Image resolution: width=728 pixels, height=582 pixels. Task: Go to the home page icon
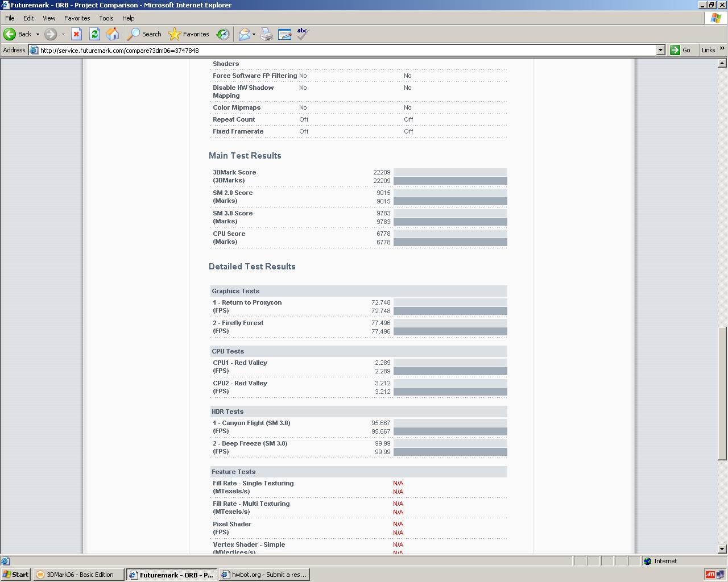point(113,34)
